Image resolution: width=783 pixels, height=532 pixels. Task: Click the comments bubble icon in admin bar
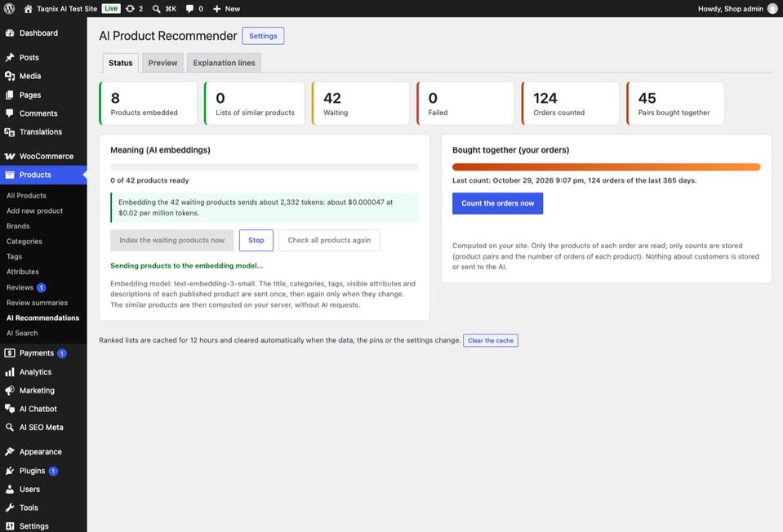click(x=189, y=8)
